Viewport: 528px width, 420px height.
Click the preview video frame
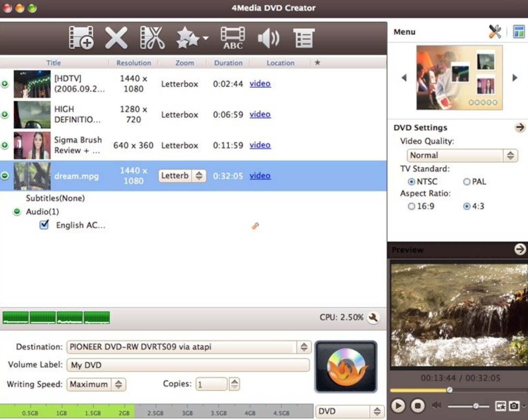pos(459,315)
